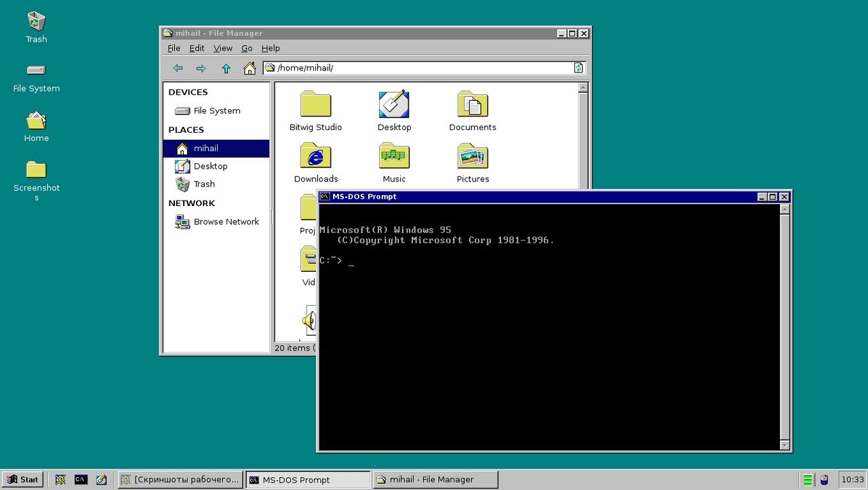This screenshot has width=868, height=490.
Task: Maximize the MS-DOS Prompt window
Action: tap(773, 197)
